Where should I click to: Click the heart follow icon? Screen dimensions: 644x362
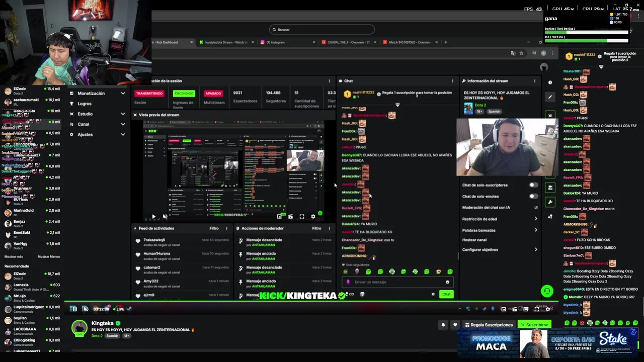coord(455,325)
